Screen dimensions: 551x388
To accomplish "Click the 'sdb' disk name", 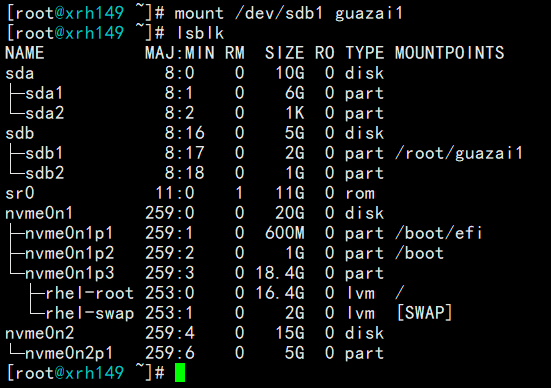I will (x=20, y=133).
